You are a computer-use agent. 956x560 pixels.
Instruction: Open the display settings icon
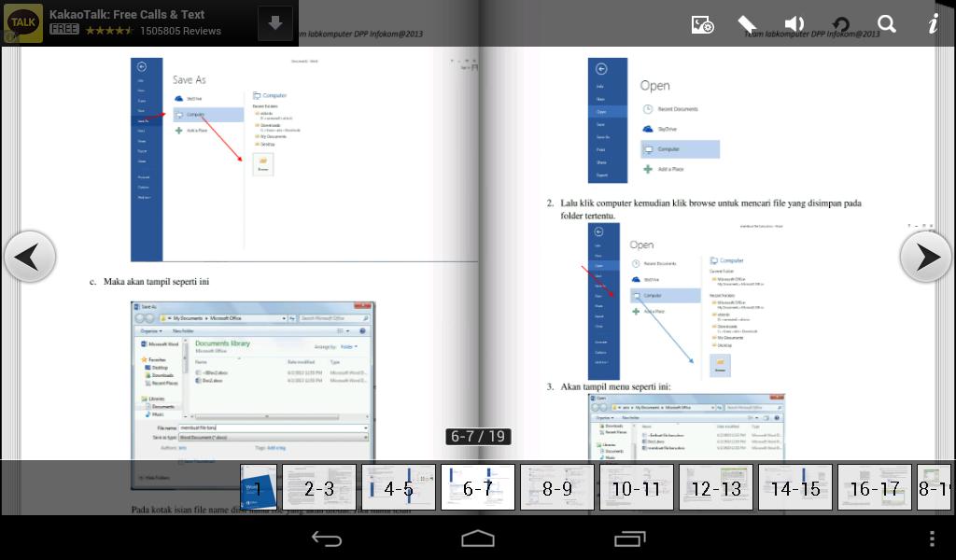click(x=702, y=24)
